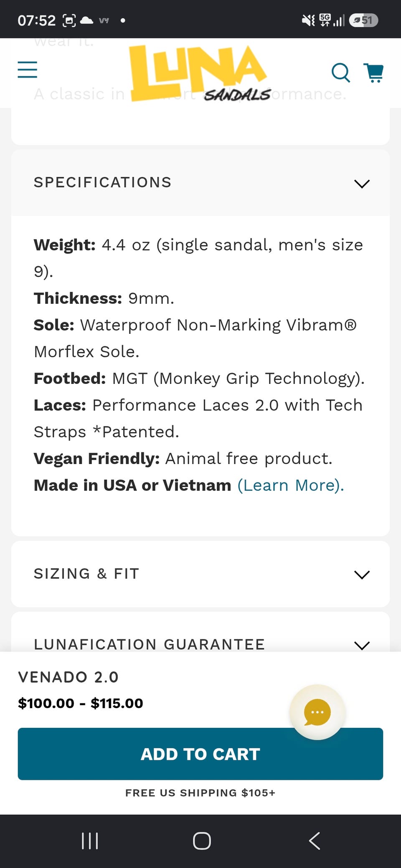Tap the Android home button

click(202, 841)
